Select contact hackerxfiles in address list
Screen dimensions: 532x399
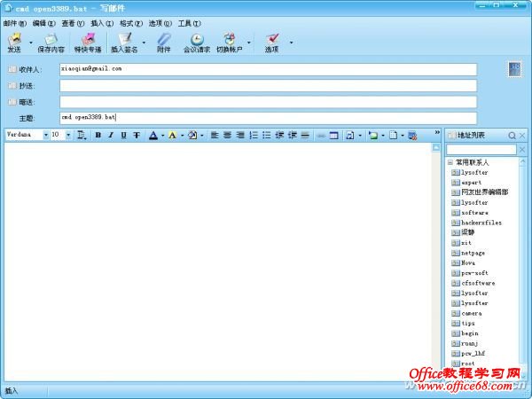coord(476,223)
